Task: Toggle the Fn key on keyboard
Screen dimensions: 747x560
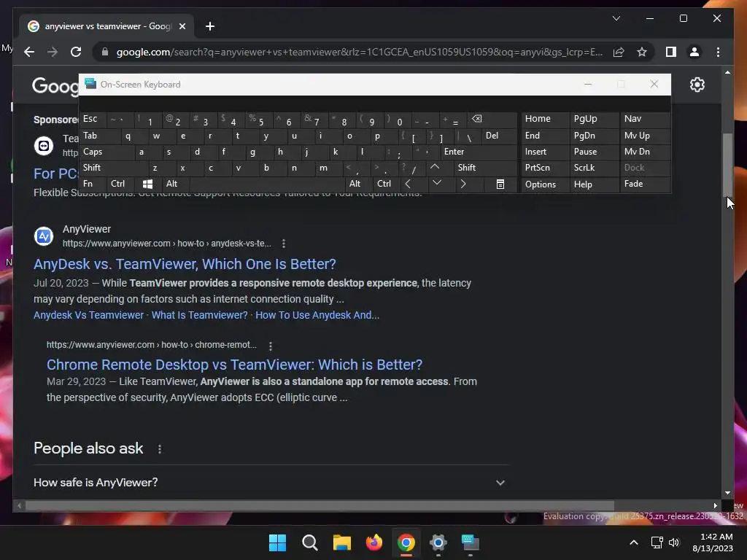Action: coord(92,184)
